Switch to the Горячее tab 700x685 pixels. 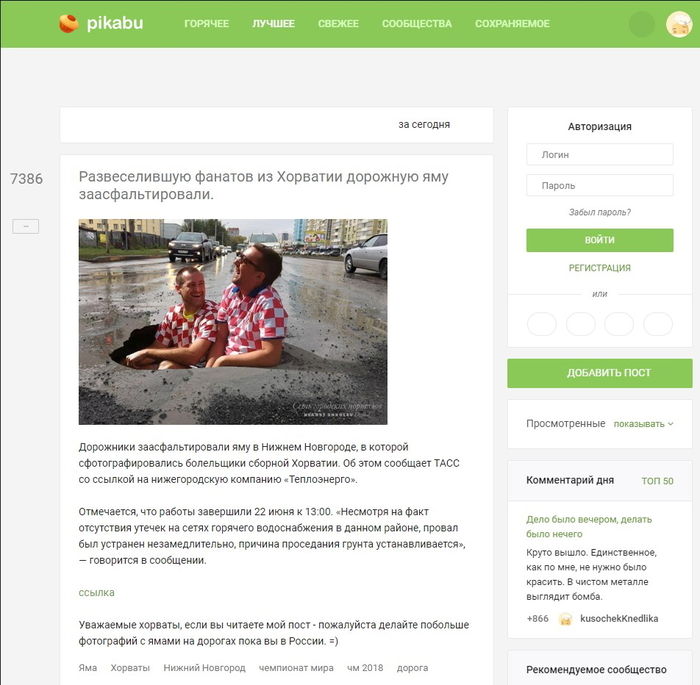[x=206, y=24]
